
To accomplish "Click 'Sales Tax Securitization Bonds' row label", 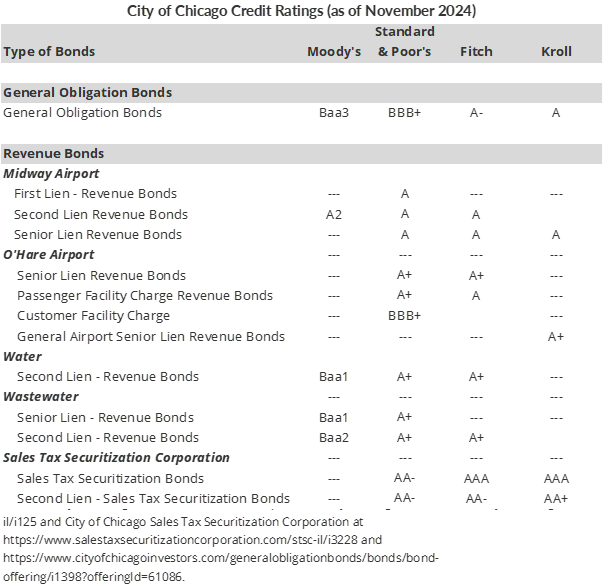I will point(110,478).
